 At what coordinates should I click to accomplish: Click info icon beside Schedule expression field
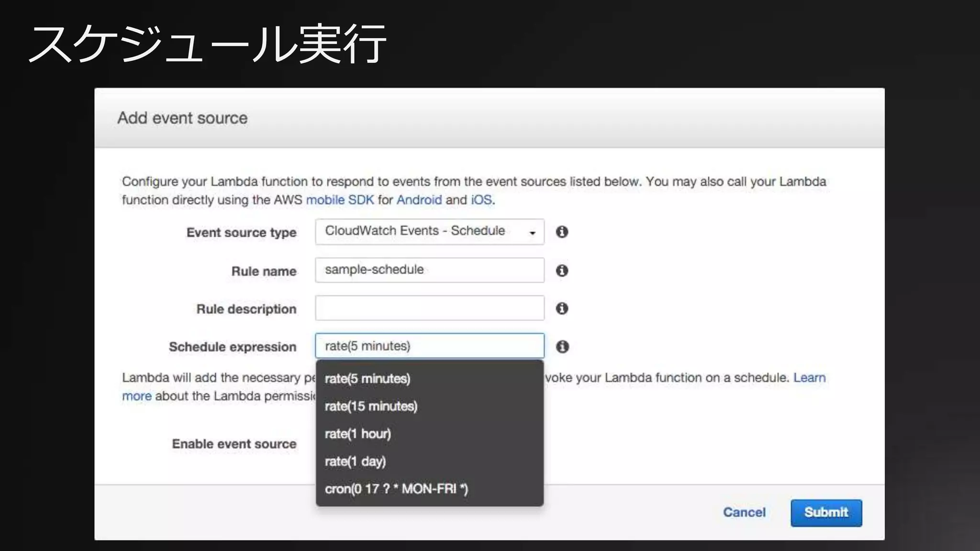point(562,346)
